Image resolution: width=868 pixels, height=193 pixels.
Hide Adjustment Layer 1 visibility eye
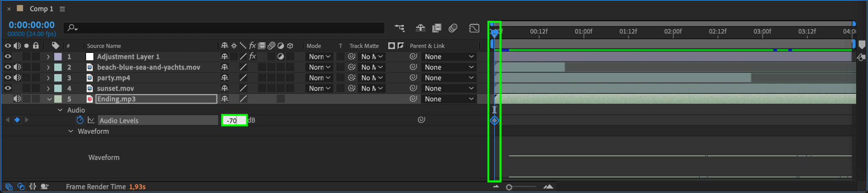tap(8, 56)
